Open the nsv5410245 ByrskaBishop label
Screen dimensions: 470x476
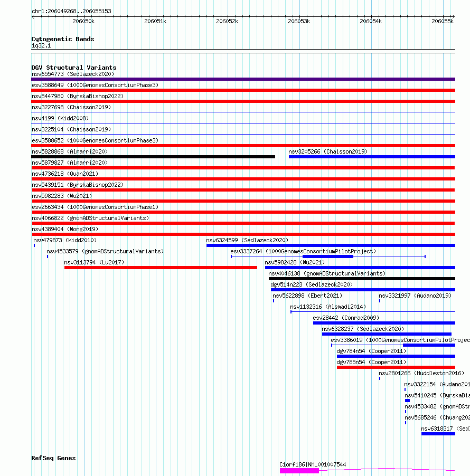[x=437, y=396]
